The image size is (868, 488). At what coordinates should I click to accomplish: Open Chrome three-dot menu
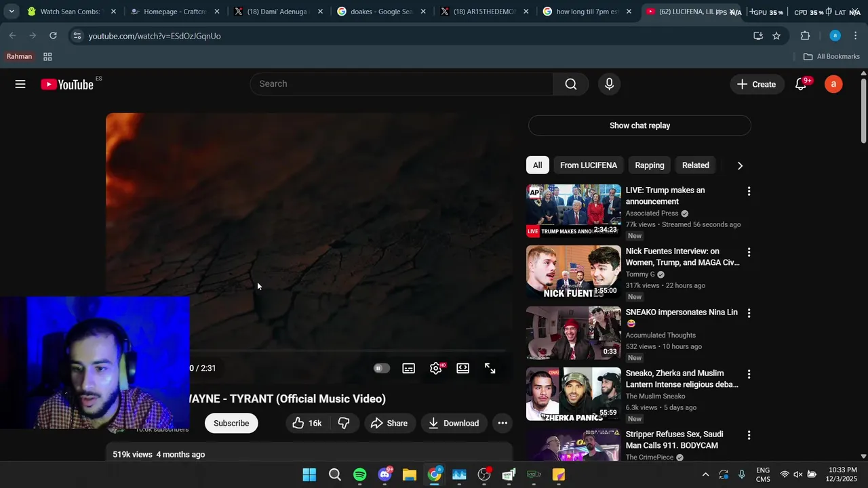[x=855, y=36]
